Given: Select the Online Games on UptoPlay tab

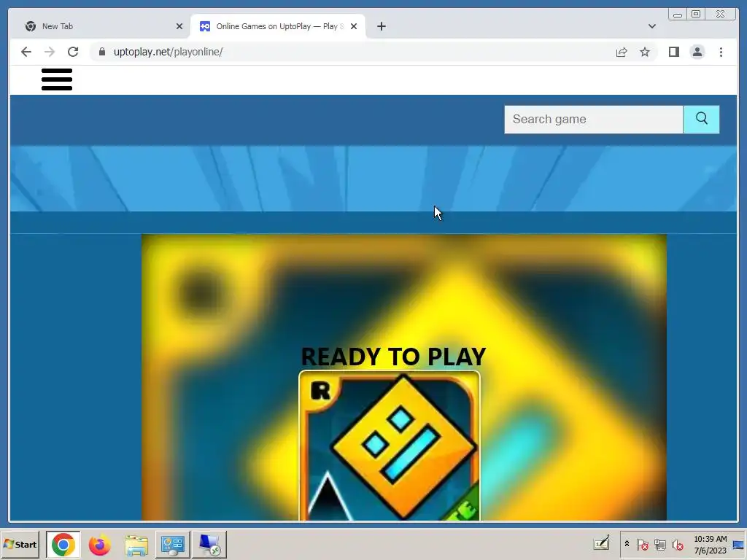Looking at the screenshot, I should [x=279, y=26].
